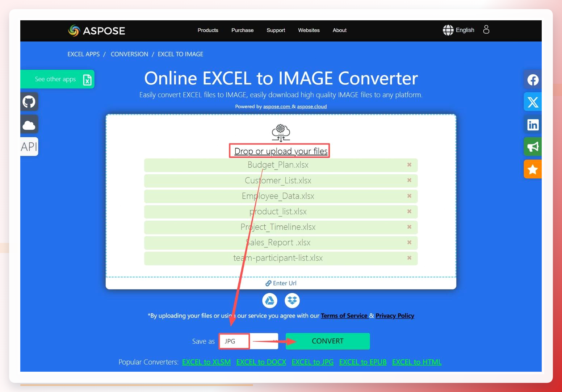This screenshot has width=562, height=392.
Task: Open the English language selector
Action: tap(465, 30)
